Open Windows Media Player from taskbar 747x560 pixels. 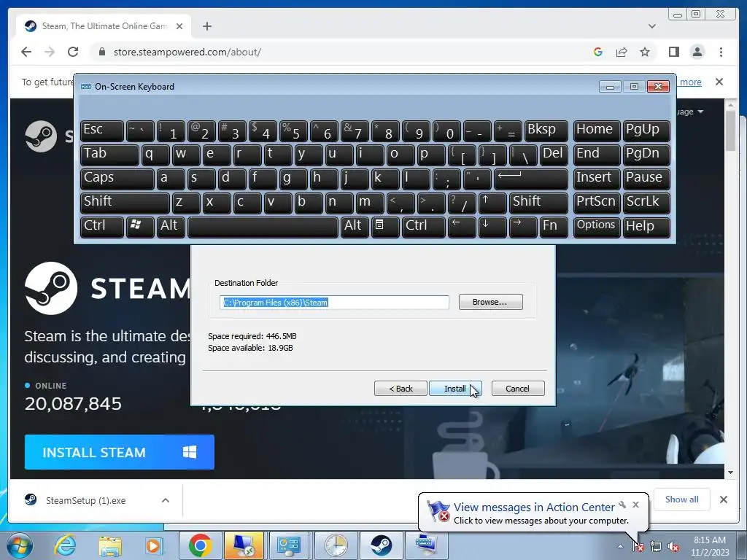coord(154,545)
